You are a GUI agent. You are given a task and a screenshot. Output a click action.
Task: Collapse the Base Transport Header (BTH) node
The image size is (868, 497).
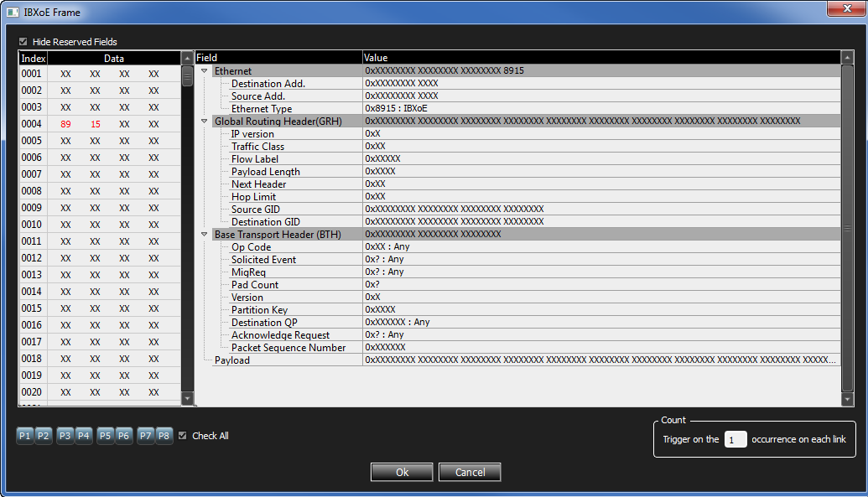(x=205, y=234)
